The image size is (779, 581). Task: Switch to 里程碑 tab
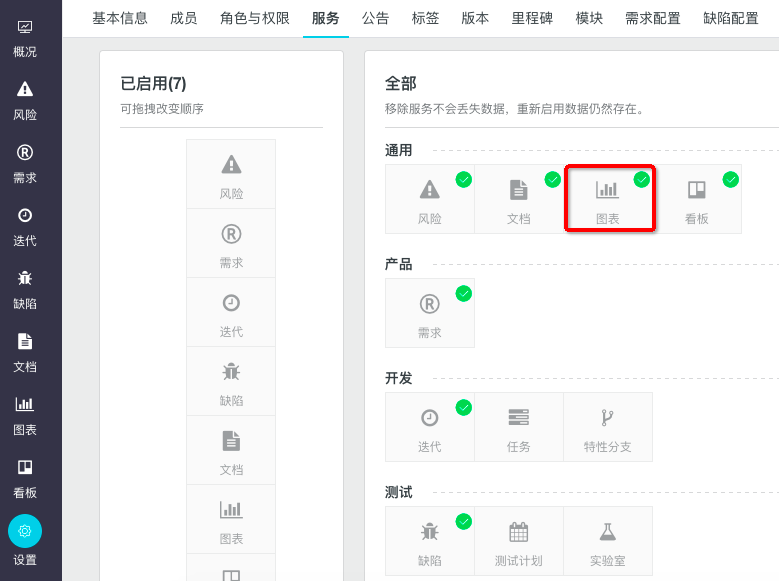pyautogui.click(x=532, y=18)
